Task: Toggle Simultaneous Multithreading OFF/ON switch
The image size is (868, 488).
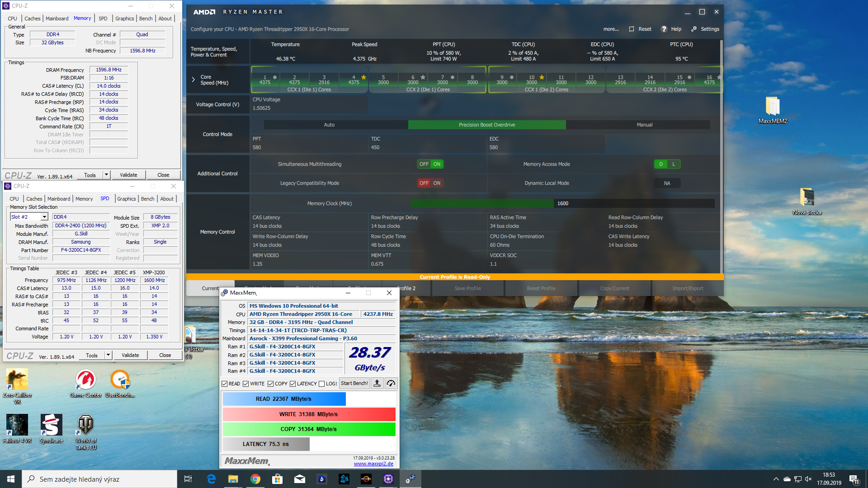Action: [x=430, y=164]
